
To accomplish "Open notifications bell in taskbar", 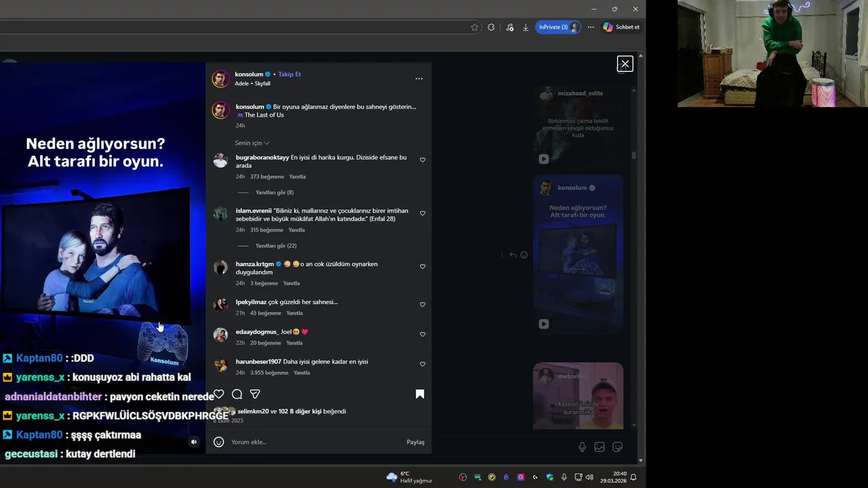I will (633, 477).
